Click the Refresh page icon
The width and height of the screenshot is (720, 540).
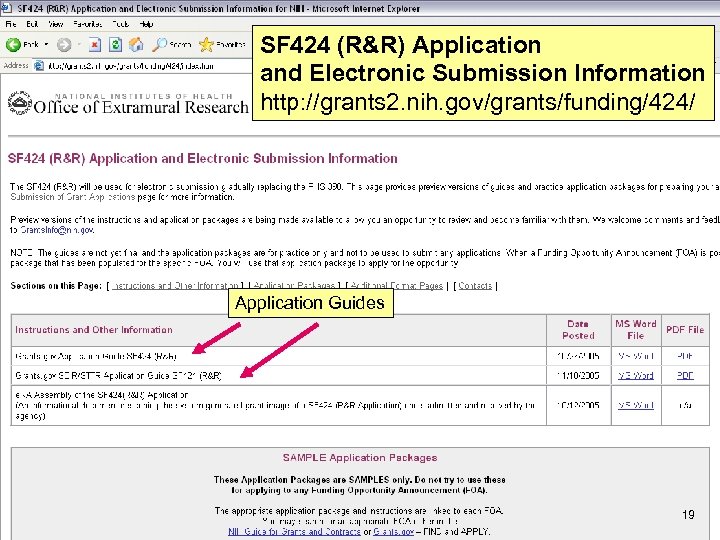point(115,45)
